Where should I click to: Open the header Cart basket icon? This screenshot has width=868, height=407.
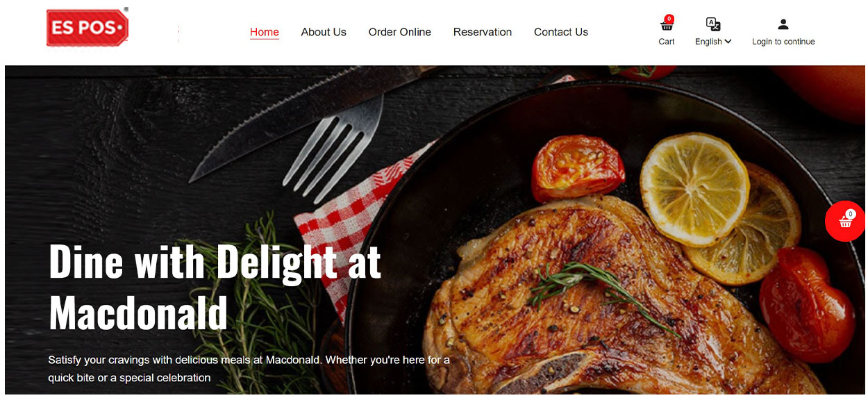tap(667, 26)
